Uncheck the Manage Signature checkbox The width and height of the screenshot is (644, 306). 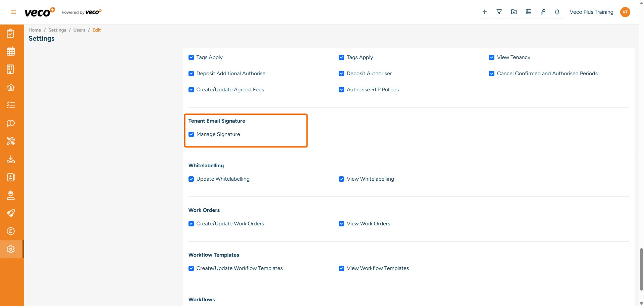[191, 134]
